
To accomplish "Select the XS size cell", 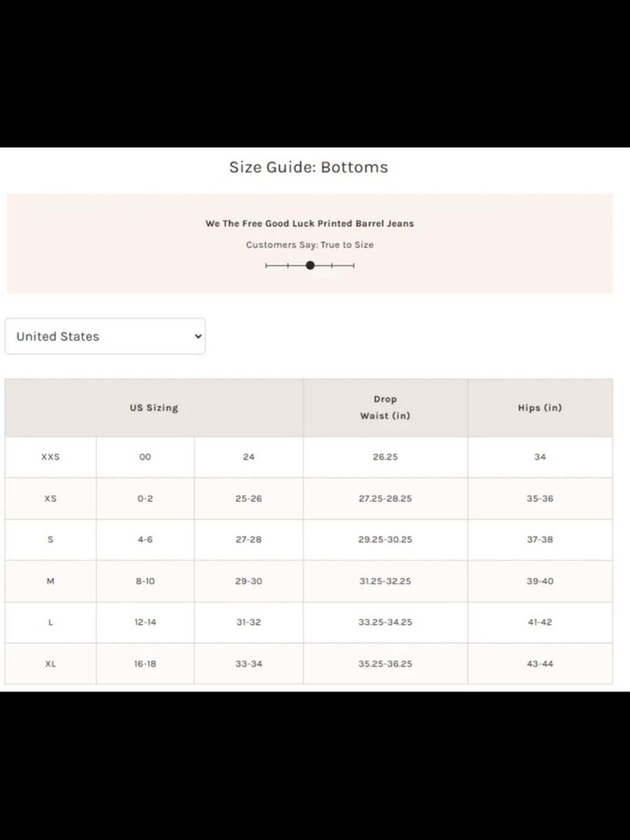I will click(50, 498).
